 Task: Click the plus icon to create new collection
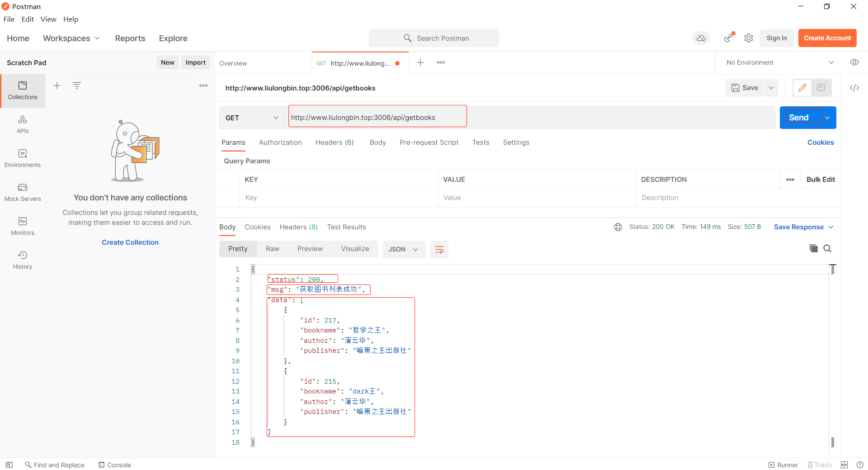[x=57, y=85]
